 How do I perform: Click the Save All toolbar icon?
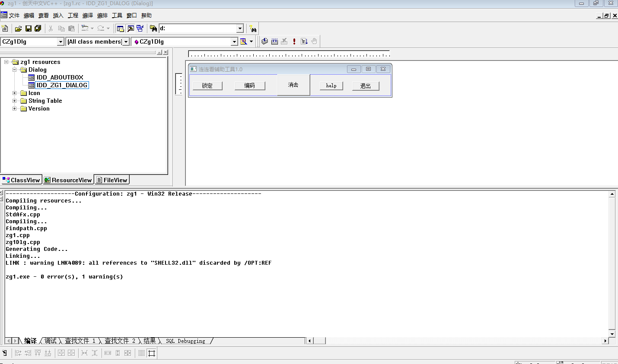[x=38, y=28]
